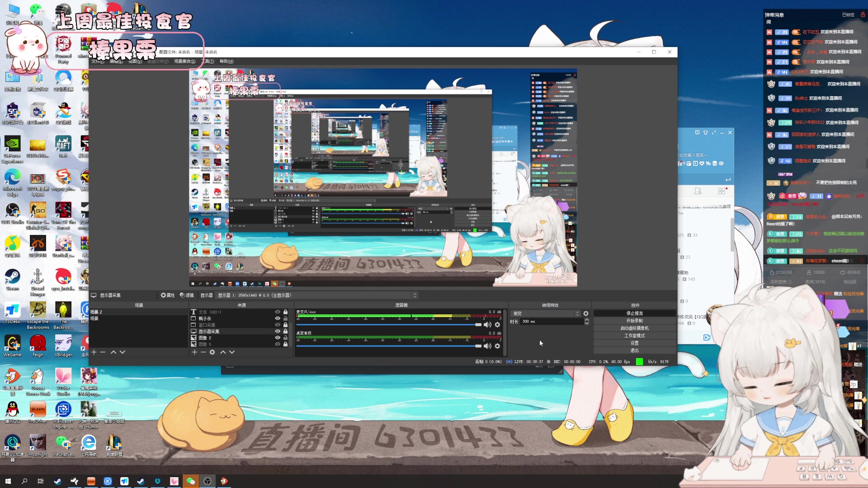868x488 pixels.
Task: Mute the 麦克风/Aux audio channel
Action: coord(487,325)
